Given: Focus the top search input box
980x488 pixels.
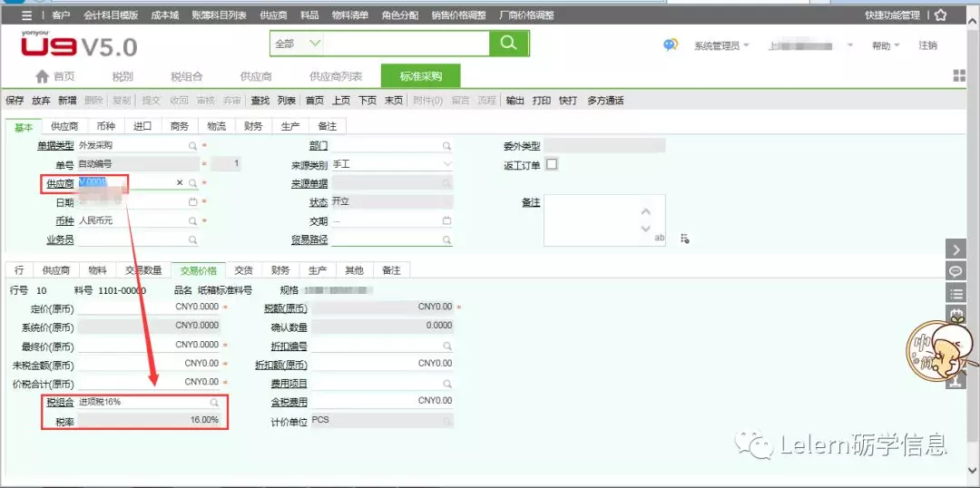Looking at the screenshot, I should click(x=407, y=44).
